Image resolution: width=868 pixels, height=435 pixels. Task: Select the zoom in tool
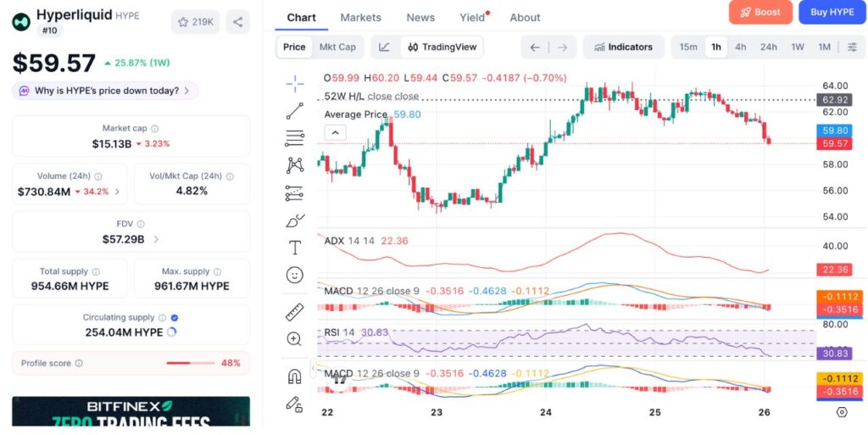294,338
